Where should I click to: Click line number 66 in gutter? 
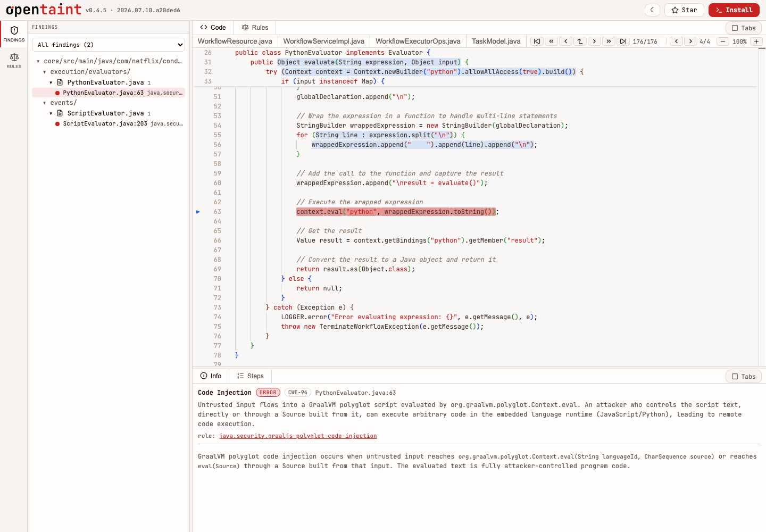point(217,240)
